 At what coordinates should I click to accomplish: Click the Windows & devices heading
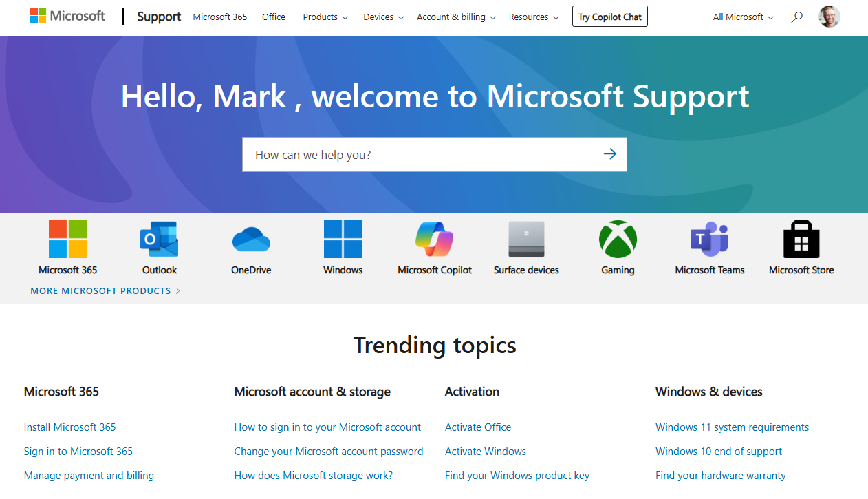[x=709, y=392]
